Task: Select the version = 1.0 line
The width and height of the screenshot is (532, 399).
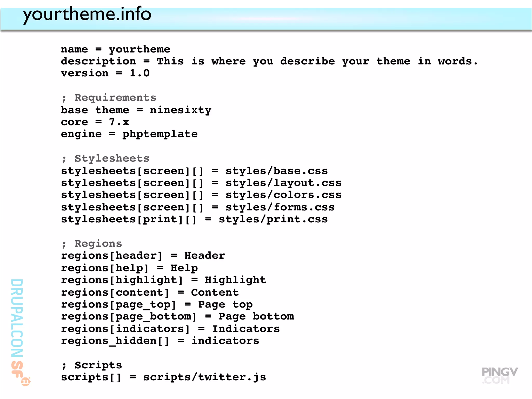Action: click(x=105, y=73)
